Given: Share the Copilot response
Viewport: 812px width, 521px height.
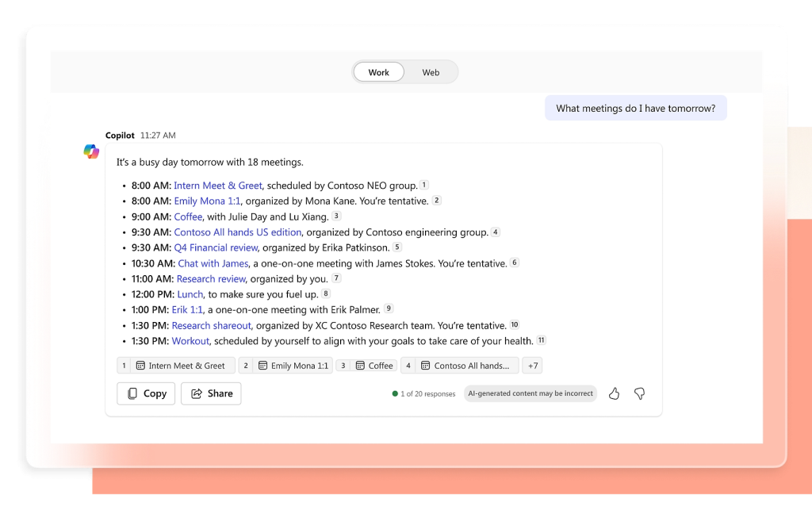Looking at the screenshot, I should pyautogui.click(x=211, y=393).
